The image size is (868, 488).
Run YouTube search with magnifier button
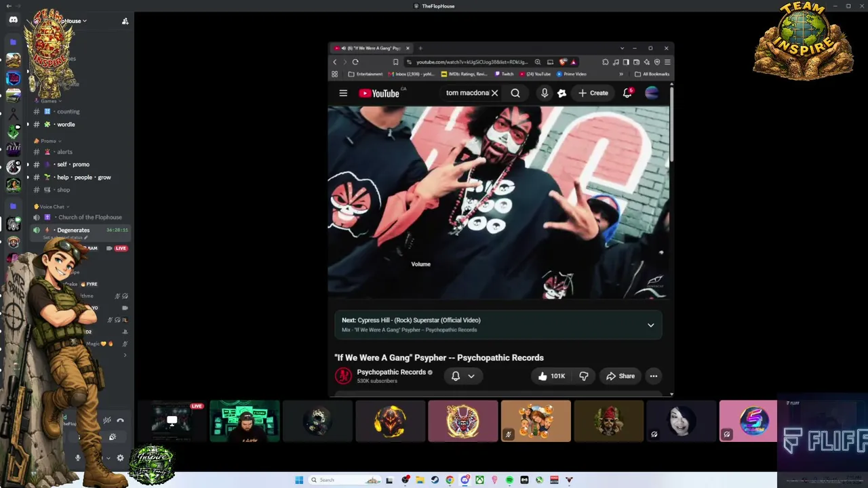(515, 94)
